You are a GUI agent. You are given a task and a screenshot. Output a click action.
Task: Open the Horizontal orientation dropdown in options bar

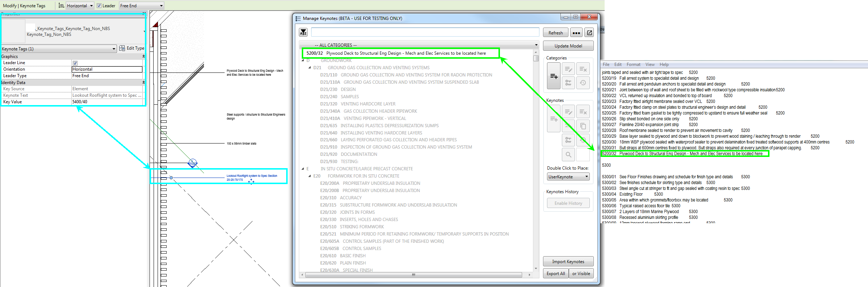pos(80,6)
